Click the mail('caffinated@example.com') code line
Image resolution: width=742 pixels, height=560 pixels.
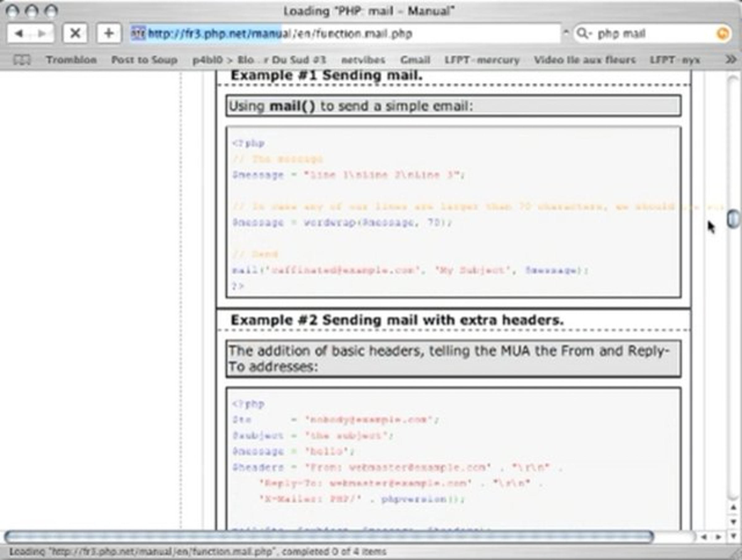coord(410,270)
